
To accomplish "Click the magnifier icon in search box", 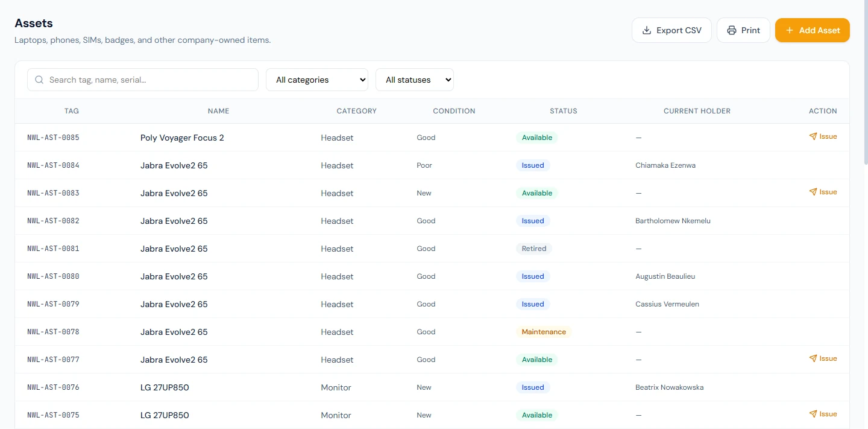I will click(39, 80).
